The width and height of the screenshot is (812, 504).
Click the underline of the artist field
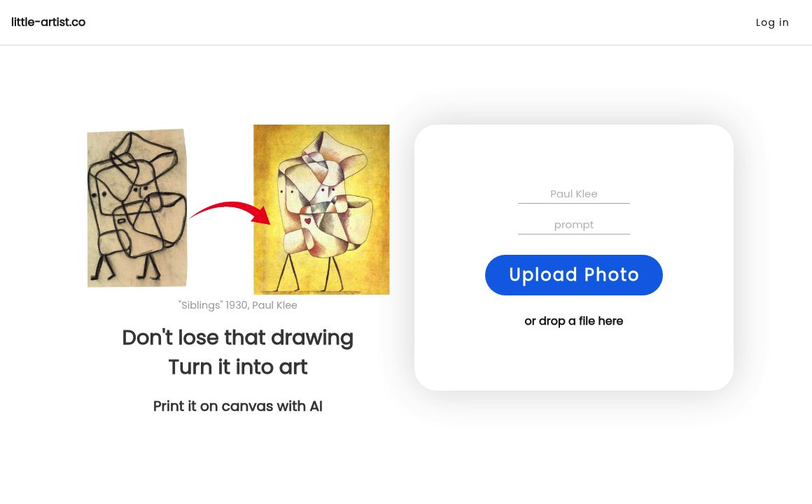click(x=574, y=202)
